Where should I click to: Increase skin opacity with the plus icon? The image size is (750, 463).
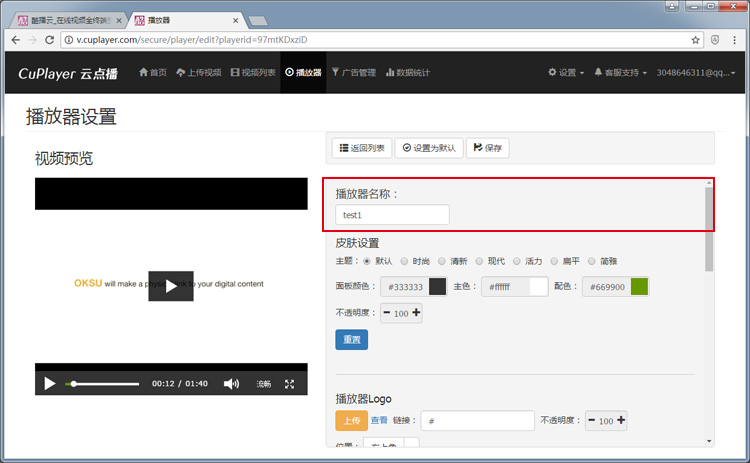(x=416, y=313)
